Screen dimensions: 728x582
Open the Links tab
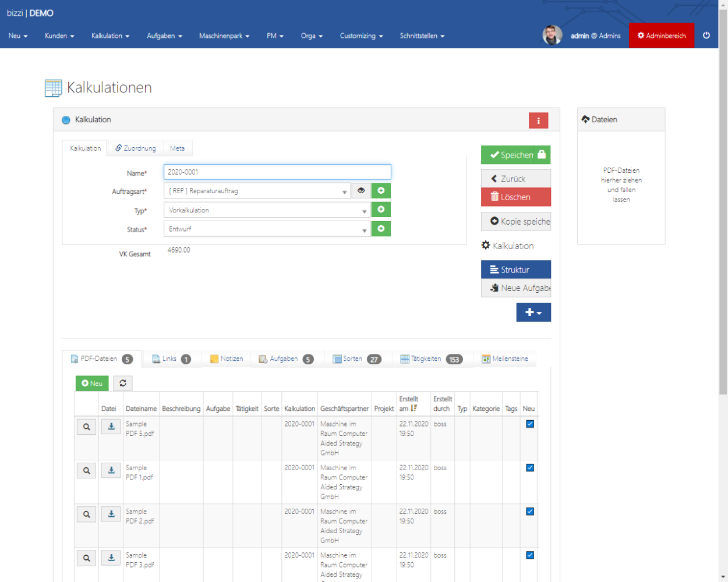(x=171, y=359)
